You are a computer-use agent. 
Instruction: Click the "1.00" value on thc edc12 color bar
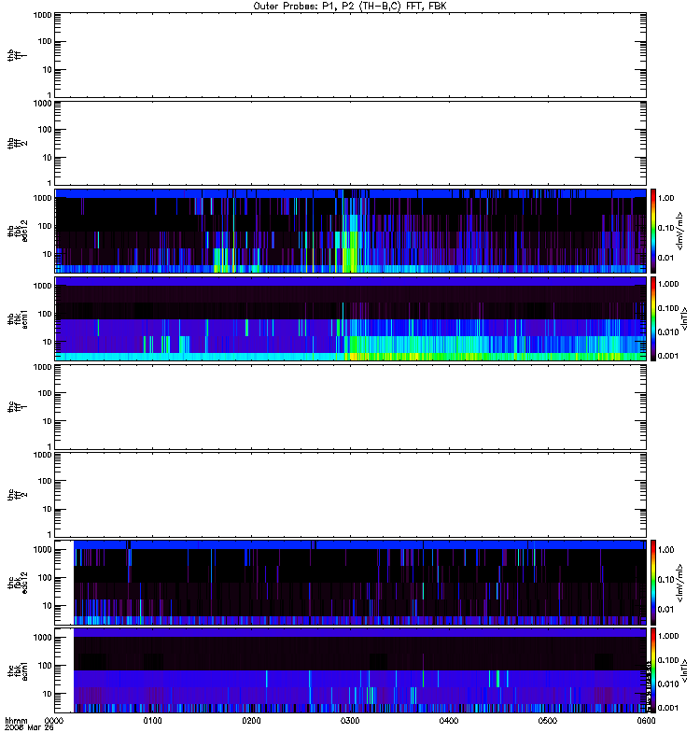pyautogui.click(x=665, y=550)
